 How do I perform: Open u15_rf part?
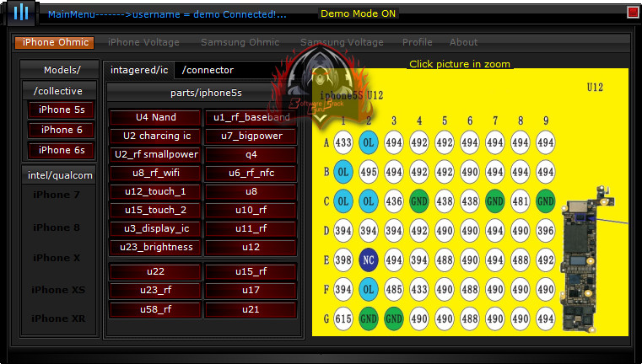tap(251, 271)
